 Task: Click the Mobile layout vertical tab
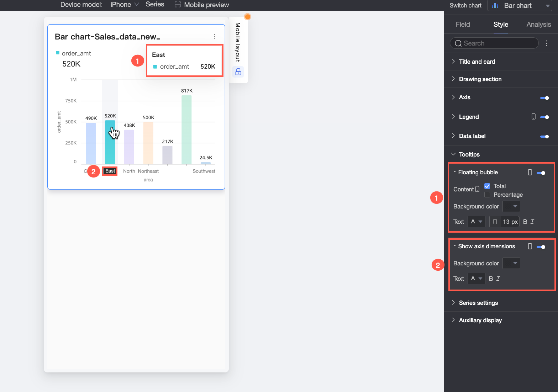238,42
